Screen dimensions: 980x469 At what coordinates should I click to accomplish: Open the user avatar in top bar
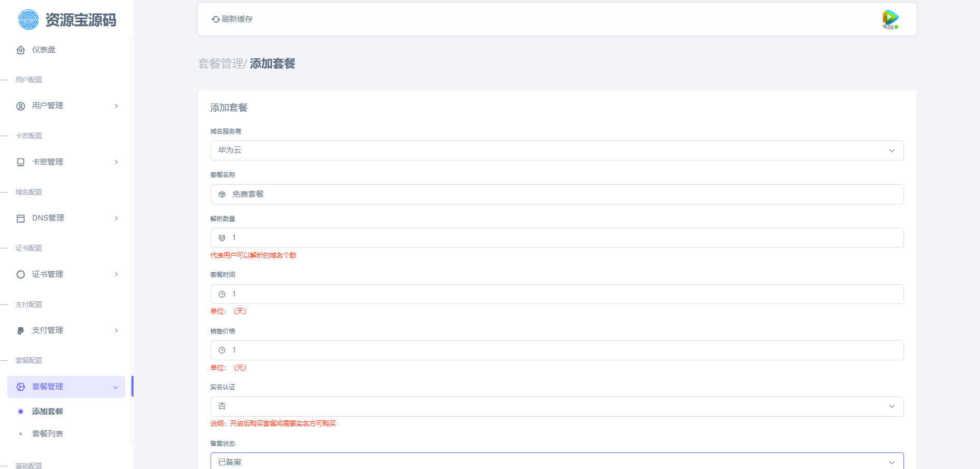coord(890,19)
